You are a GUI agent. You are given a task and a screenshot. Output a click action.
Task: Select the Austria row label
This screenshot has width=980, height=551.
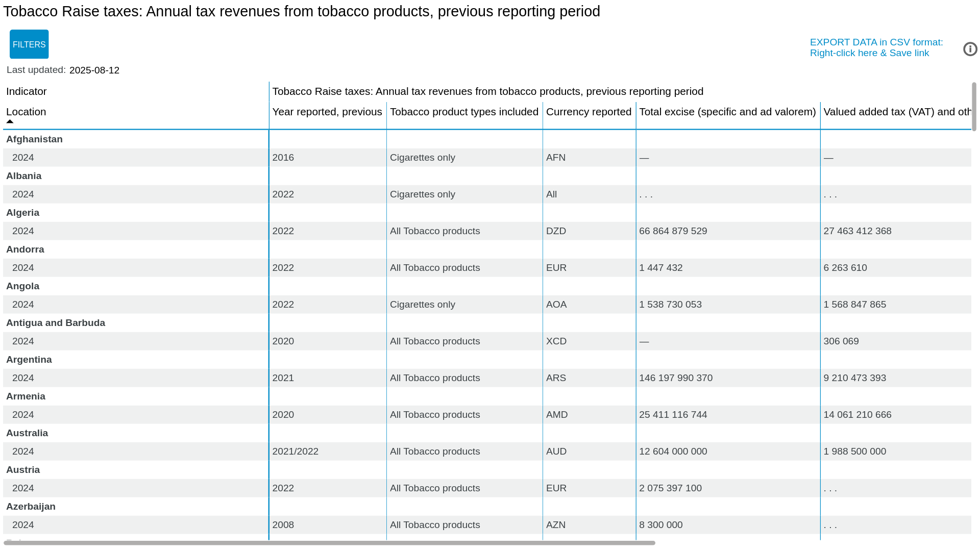tap(23, 470)
